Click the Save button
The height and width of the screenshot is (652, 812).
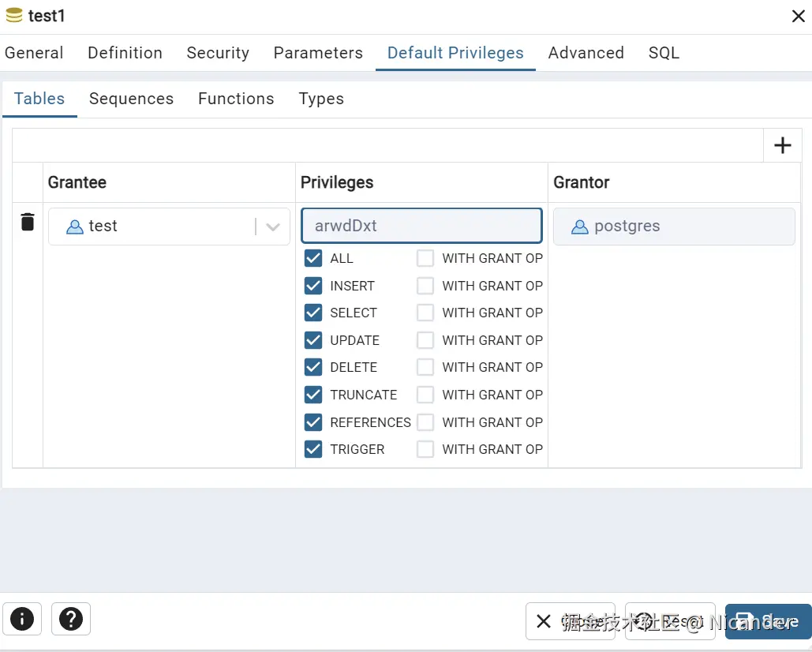click(768, 621)
